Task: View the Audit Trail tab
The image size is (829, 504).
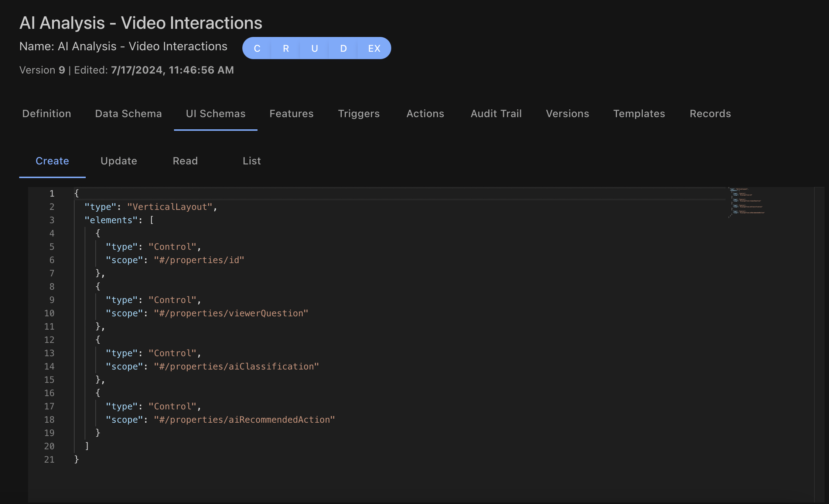Action: point(496,114)
